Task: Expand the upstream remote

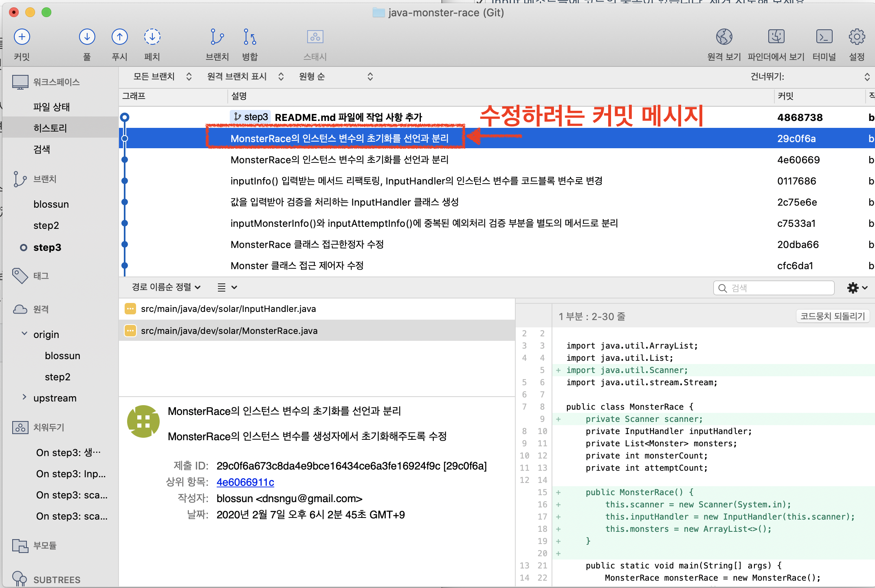Action: pos(24,397)
